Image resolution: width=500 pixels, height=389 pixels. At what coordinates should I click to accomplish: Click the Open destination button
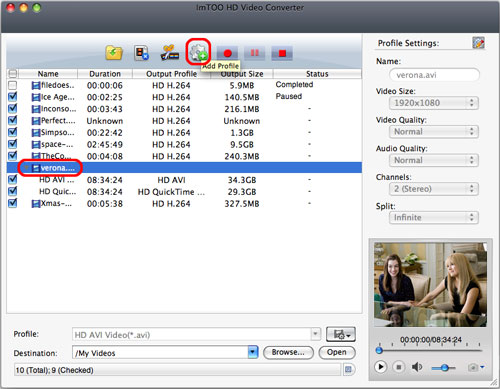[337, 352]
